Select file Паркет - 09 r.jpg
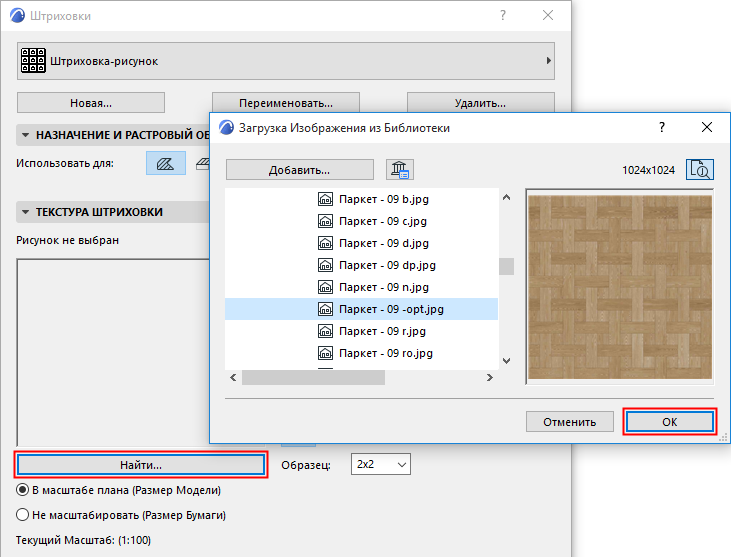Image resolution: width=731 pixels, height=557 pixels. tap(361, 331)
